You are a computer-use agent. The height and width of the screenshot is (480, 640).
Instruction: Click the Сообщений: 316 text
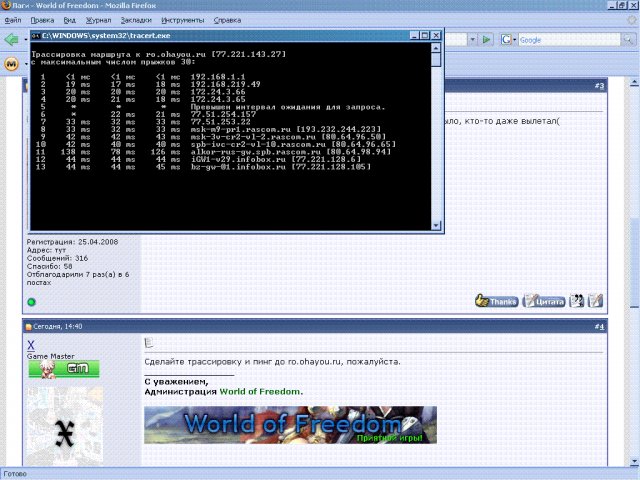click(x=57, y=258)
